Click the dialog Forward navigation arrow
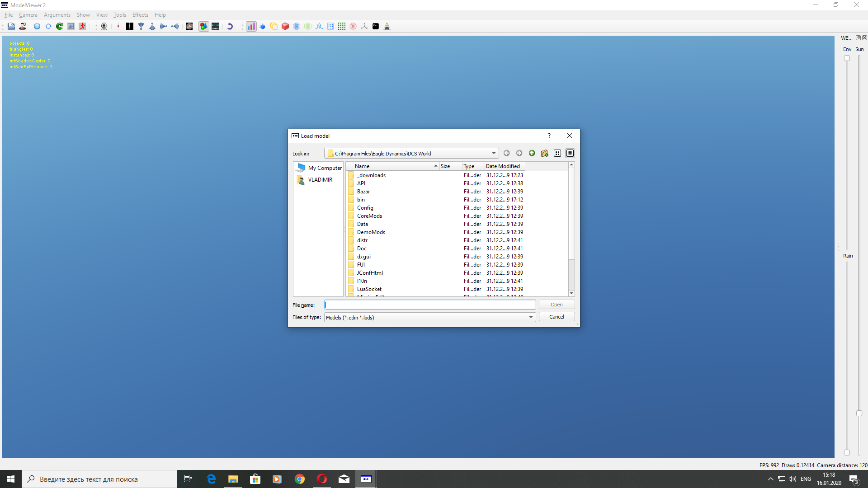This screenshot has height=488, width=868. pyautogui.click(x=519, y=153)
